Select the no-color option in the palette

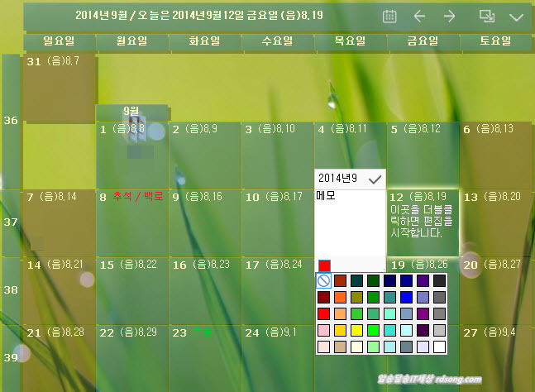point(323,281)
